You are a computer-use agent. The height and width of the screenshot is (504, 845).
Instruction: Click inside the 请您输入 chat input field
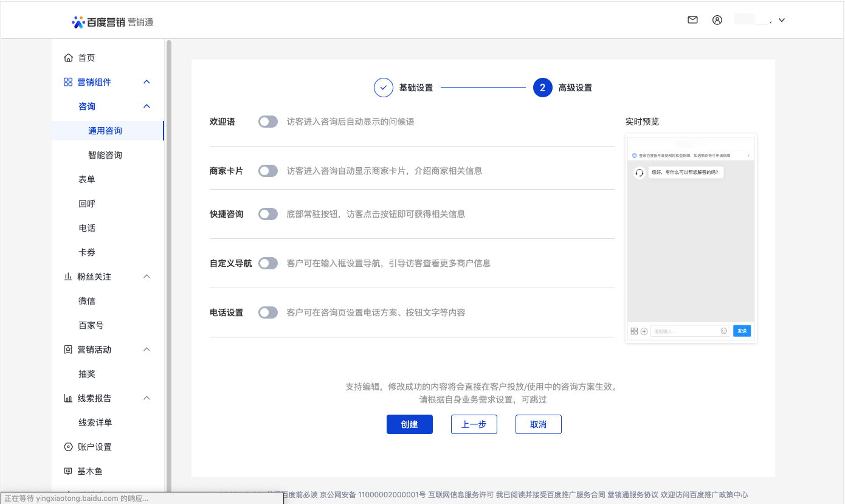pos(684,330)
